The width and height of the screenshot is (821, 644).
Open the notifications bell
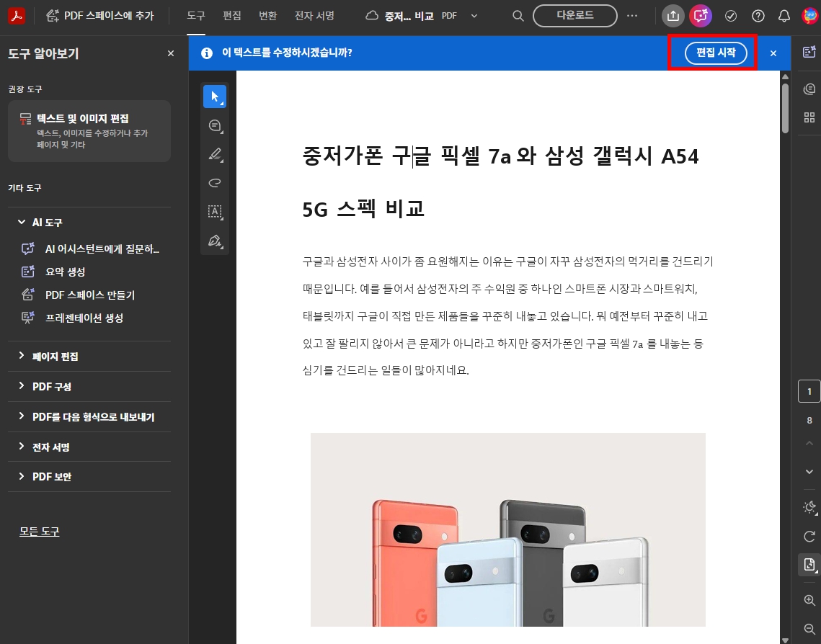pyautogui.click(x=784, y=17)
